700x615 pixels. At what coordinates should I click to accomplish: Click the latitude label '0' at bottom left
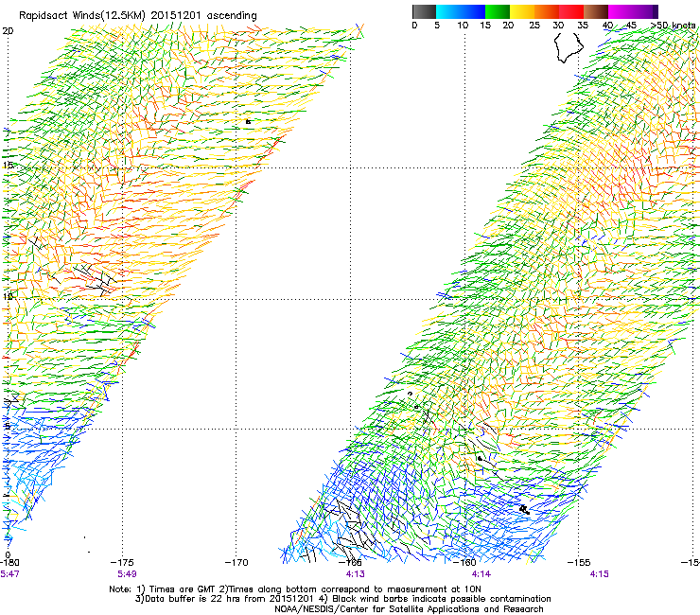point(8,554)
